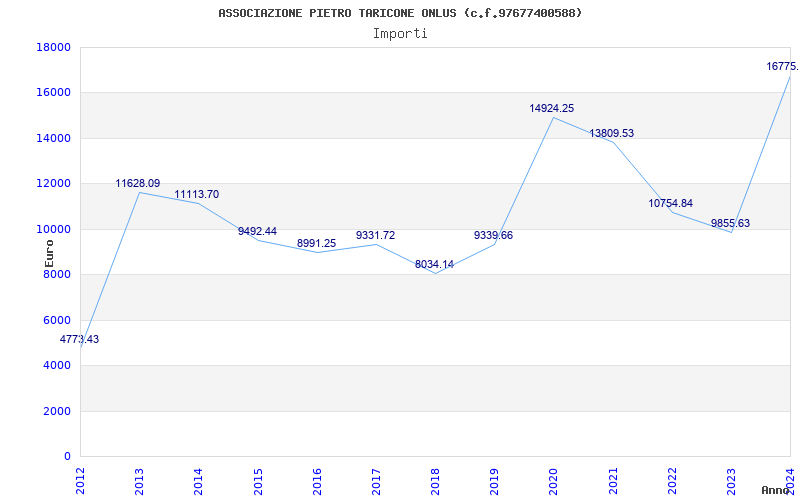Click the y-axis value 4000
This screenshot has height=500, width=800.
point(57,366)
